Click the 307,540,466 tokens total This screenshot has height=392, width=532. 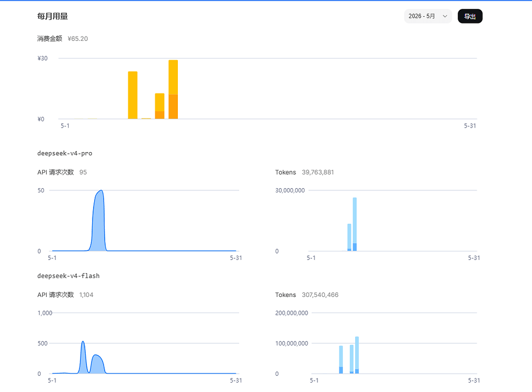(x=320, y=295)
